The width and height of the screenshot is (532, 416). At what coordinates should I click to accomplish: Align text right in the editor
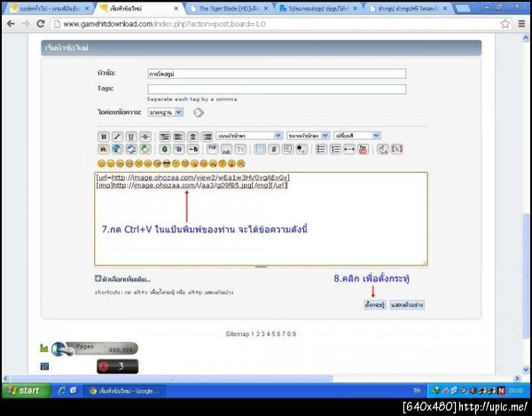[x=207, y=137]
